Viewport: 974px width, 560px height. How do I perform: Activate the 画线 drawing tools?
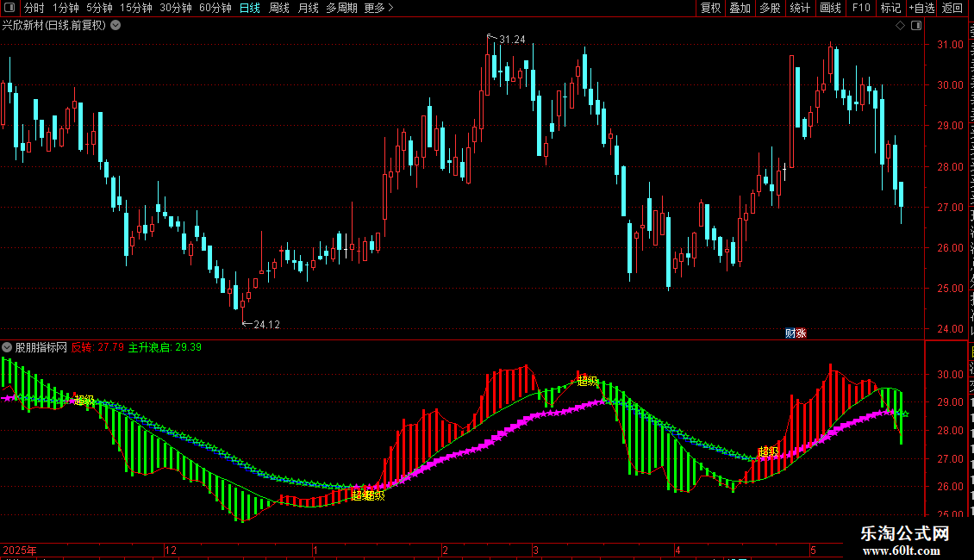[830, 8]
